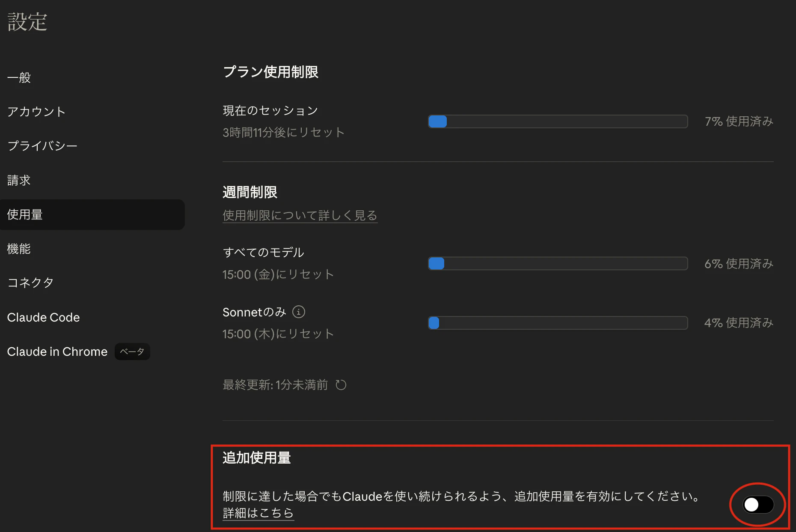
Task: Click the refresh icon next to 最終更新
Action: [341, 385]
